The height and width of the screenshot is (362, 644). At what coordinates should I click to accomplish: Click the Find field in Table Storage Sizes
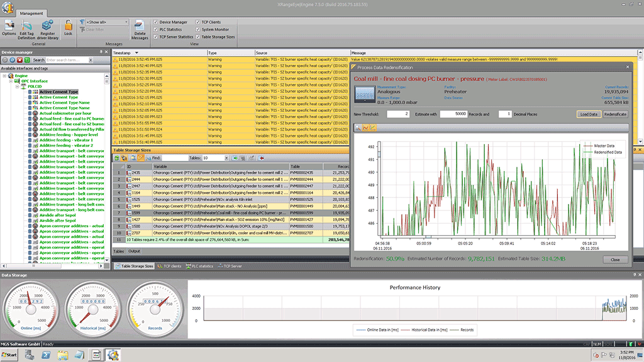(x=174, y=158)
